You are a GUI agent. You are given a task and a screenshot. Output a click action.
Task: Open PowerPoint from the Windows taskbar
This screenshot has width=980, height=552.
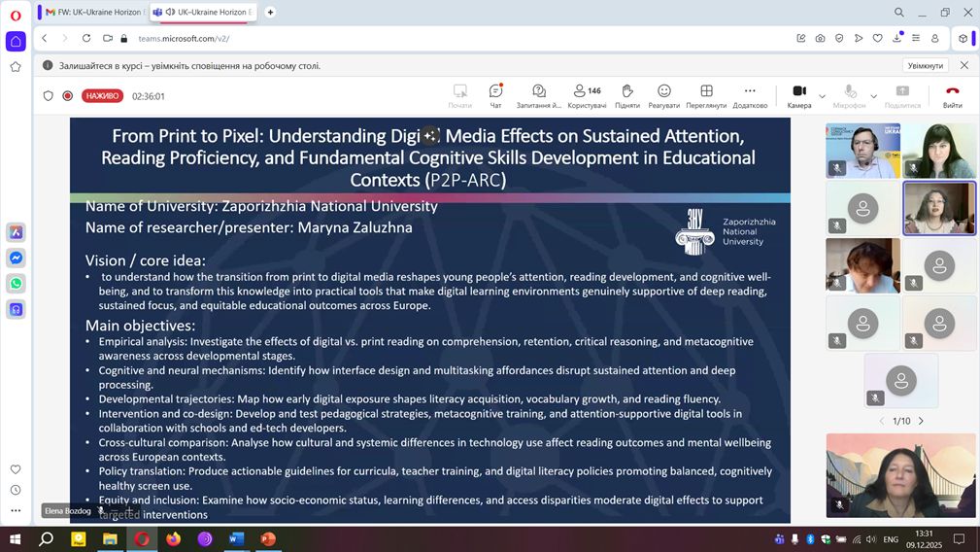(268, 538)
